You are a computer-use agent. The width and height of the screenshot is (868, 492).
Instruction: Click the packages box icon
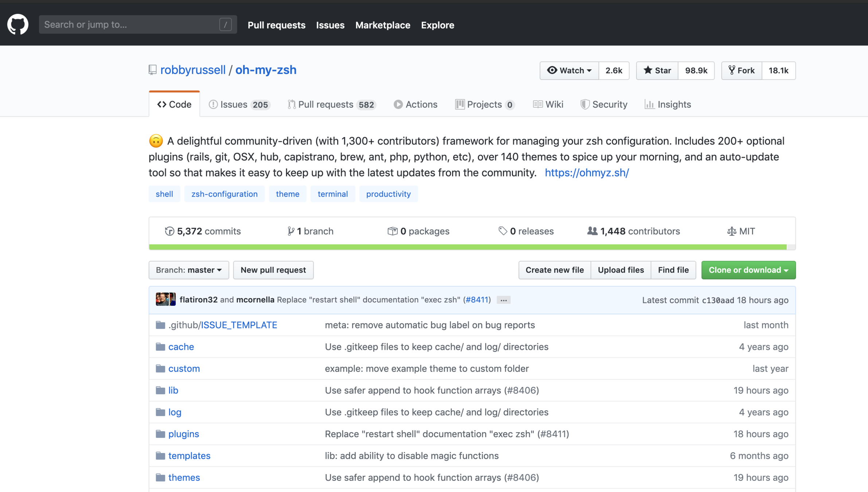392,231
